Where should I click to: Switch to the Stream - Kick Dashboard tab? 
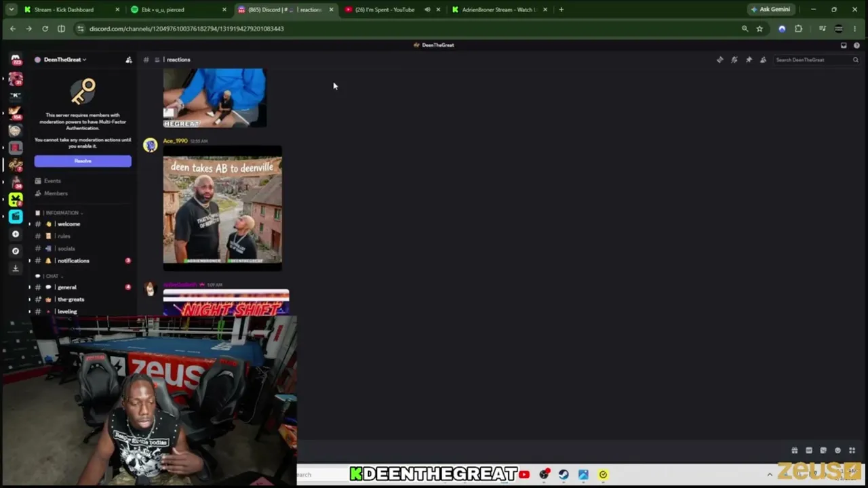tap(71, 9)
